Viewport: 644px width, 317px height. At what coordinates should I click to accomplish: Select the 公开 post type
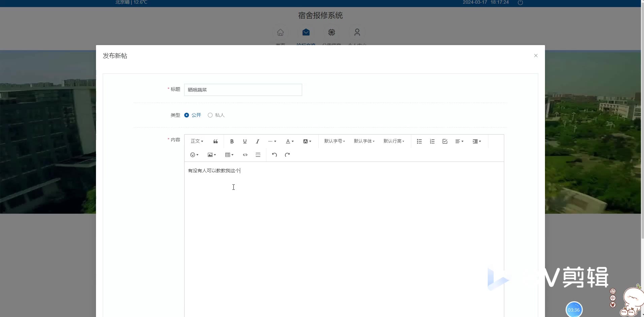tap(193, 115)
